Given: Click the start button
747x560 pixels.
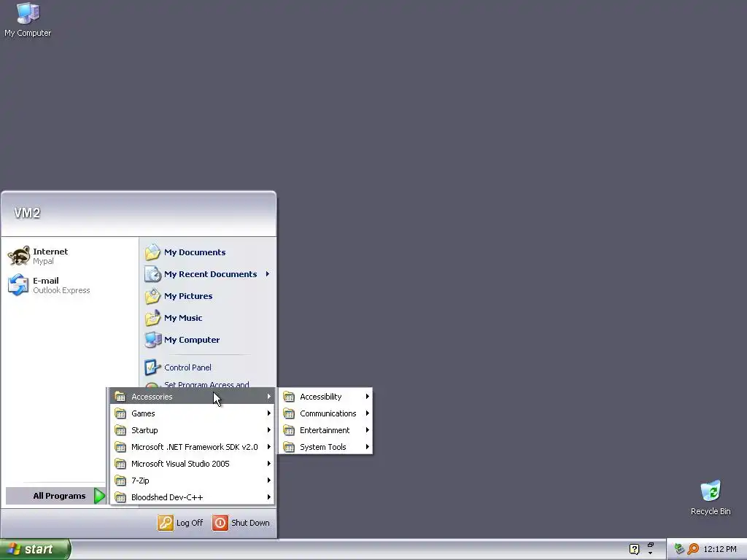Looking at the screenshot, I should point(35,549).
